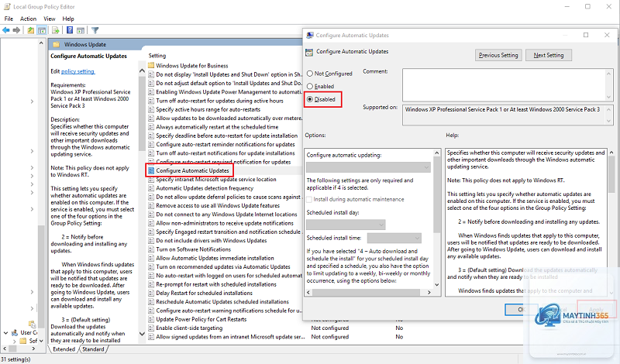This screenshot has width=620, height=364.
Task: Open the View menu
Action: click(50, 19)
